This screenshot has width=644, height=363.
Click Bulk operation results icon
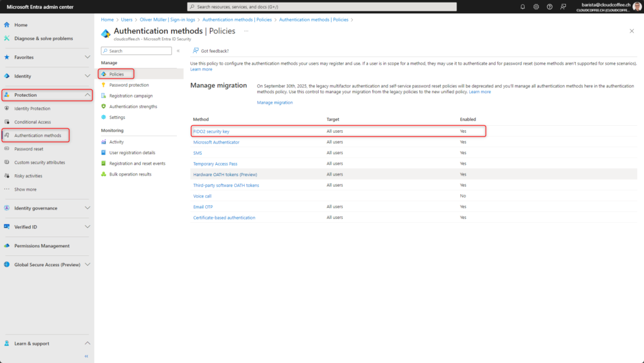(x=104, y=174)
